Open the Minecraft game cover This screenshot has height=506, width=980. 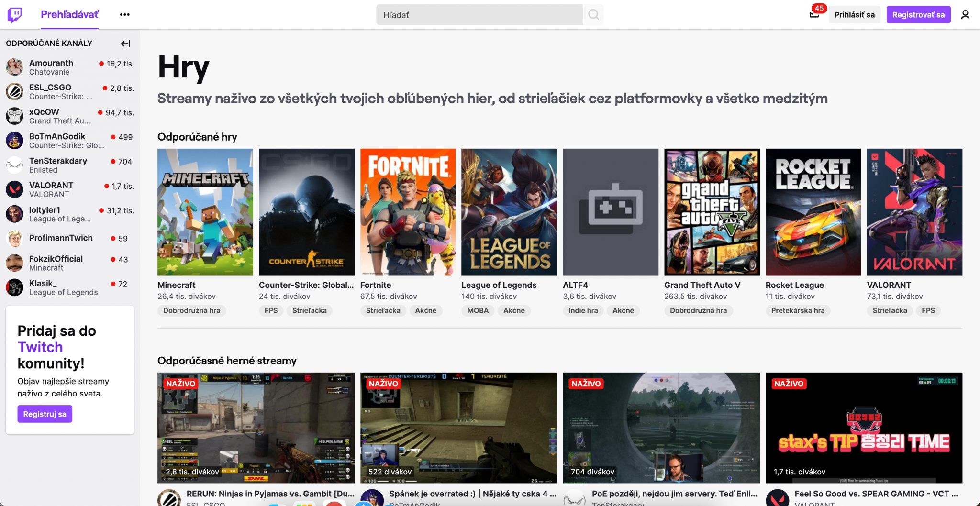[205, 212]
